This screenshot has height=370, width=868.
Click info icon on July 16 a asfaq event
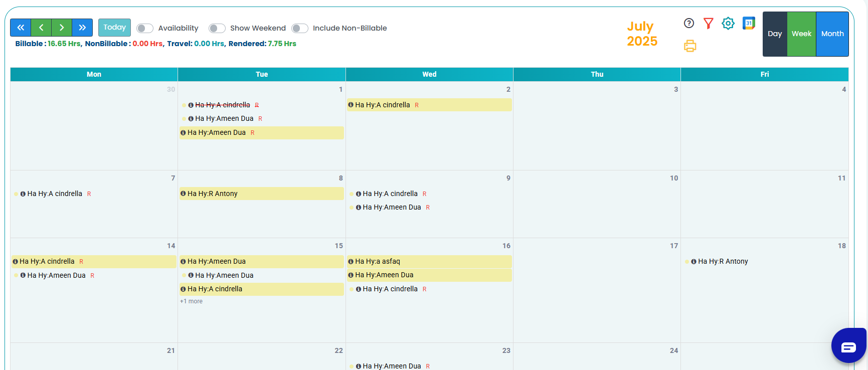pyautogui.click(x=351, y=262)
